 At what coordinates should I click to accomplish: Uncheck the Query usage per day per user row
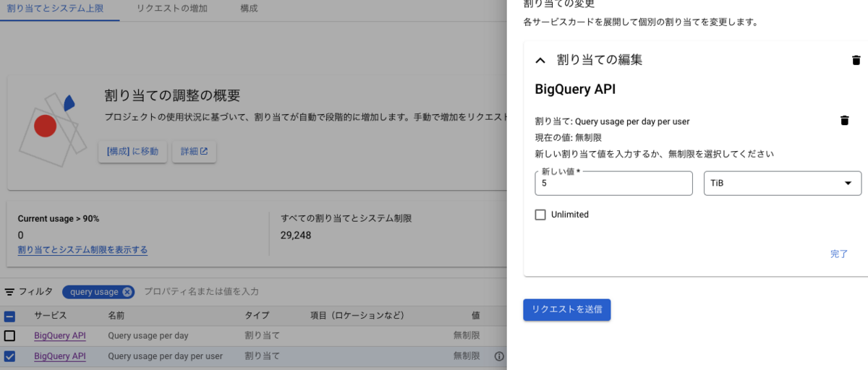pos(9,356)
